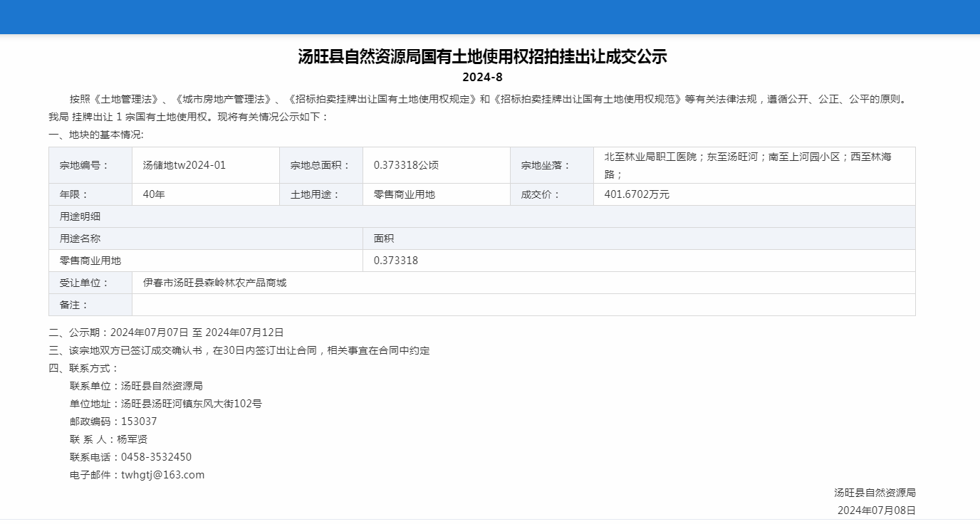Select the parcel number 汤储地tw2024-01
This screenshot has height=524, width=980.
[184, 165]
